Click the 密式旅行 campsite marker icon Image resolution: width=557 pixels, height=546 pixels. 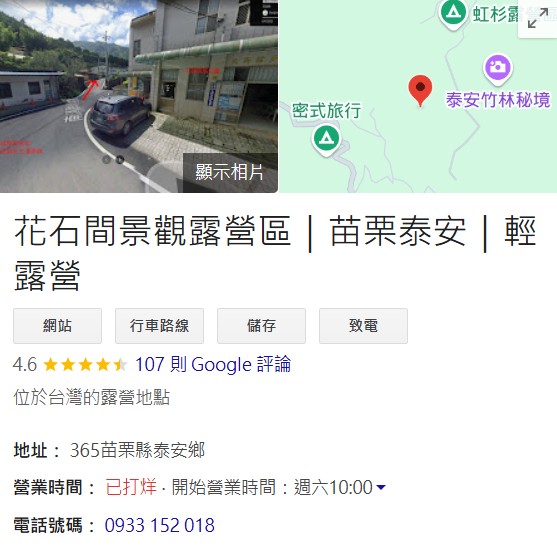[326, 140]
